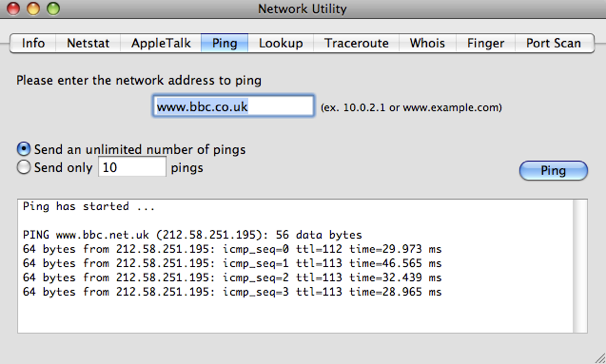Click the red close window button
Viewport: 606px width, 364px height.
pyautogui.click(x=14, y=9)
